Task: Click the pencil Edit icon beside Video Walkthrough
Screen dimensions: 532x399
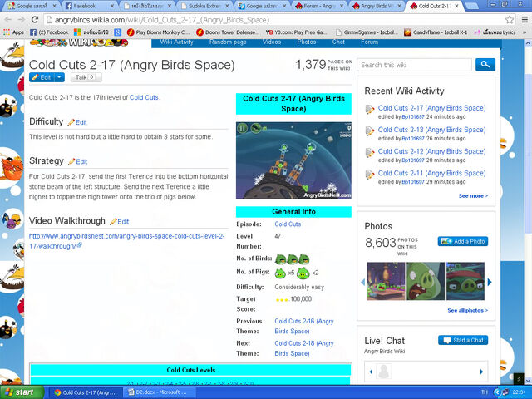Action: pyautogui.click(x=120, y=222)
